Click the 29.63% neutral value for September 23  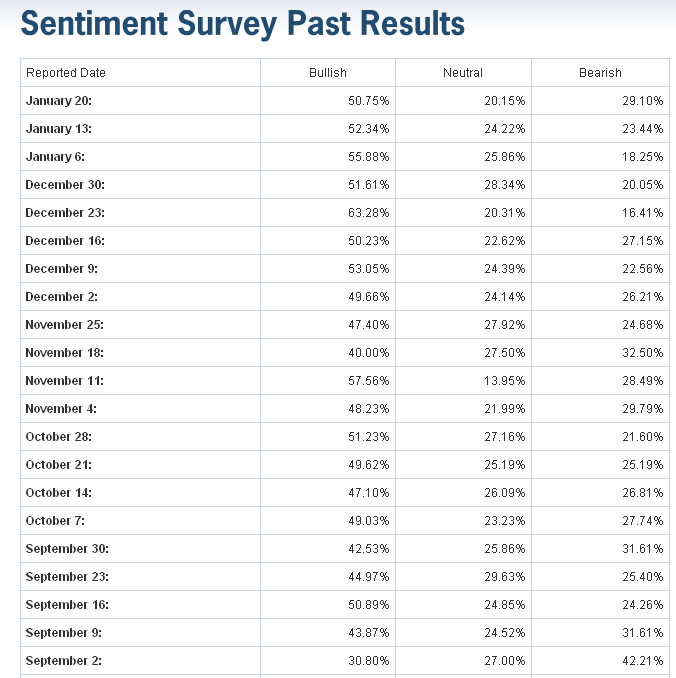[x=505, y=577]
